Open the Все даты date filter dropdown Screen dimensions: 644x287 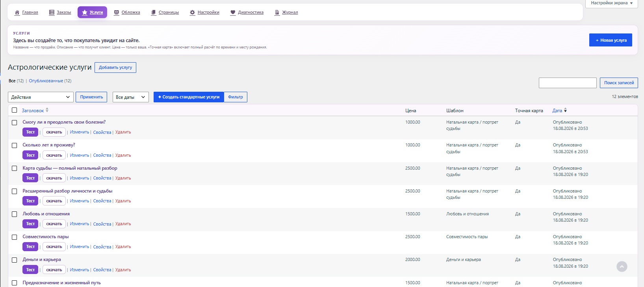pos(130,97)
